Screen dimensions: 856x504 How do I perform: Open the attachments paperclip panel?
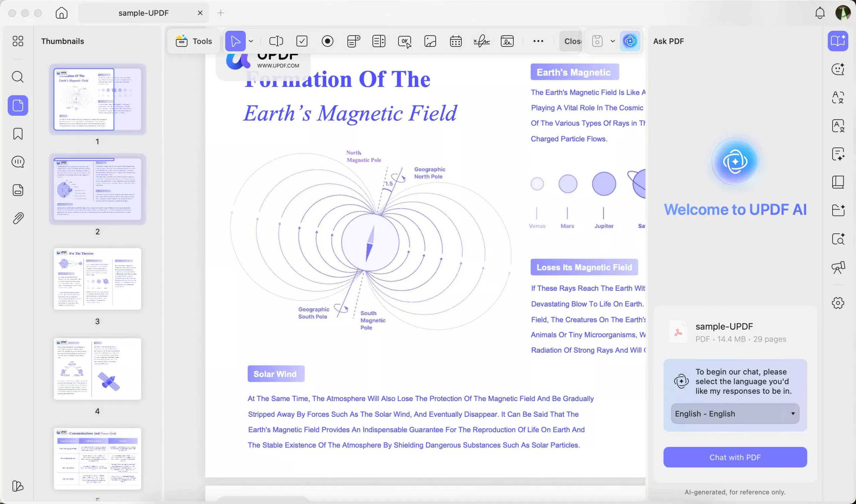click(18, 218)
